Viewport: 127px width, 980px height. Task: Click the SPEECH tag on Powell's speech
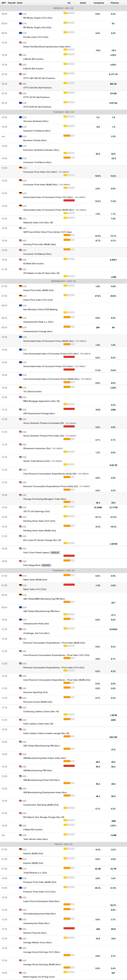tap(55, 552)
